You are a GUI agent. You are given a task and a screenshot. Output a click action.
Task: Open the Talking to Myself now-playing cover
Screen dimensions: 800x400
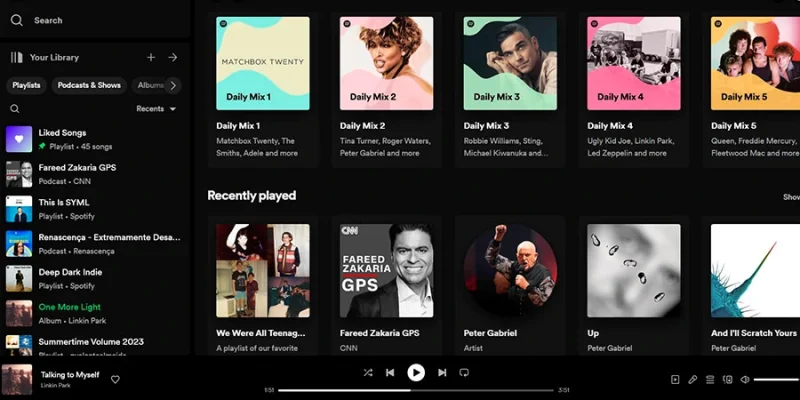tap(17, 380)
